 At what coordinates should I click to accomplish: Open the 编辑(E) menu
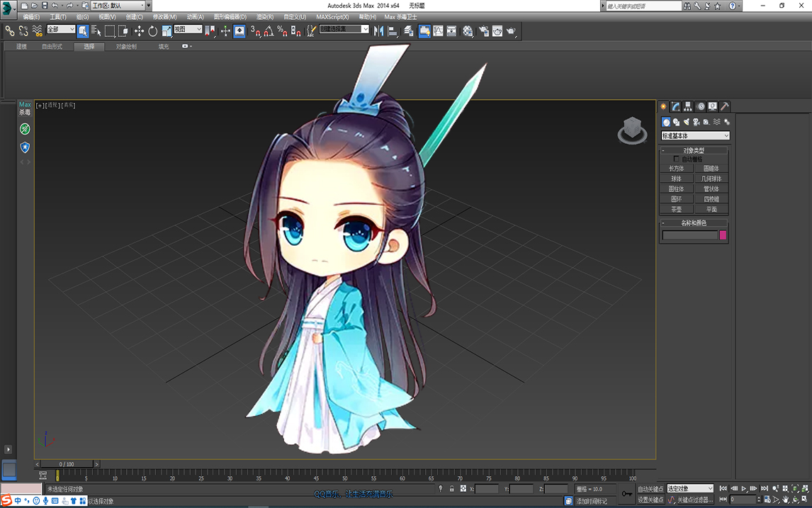(x=31, y=17)
